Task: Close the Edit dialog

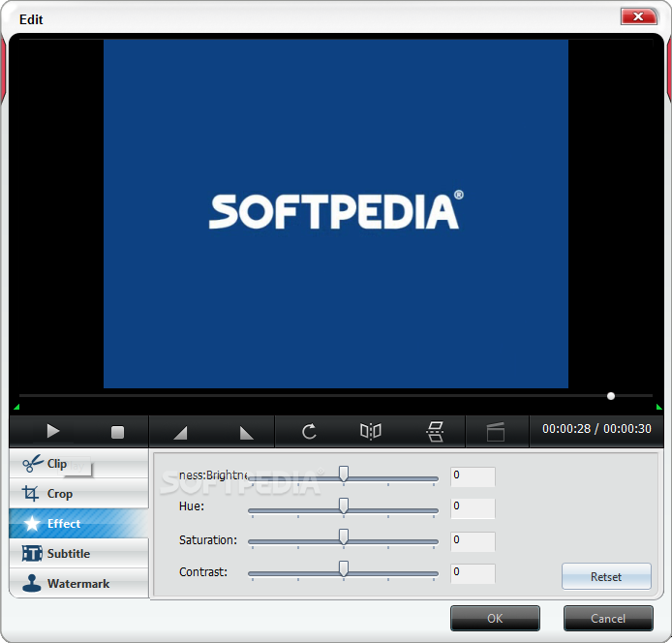Action: pyautogui.click(x=638, y=16)
